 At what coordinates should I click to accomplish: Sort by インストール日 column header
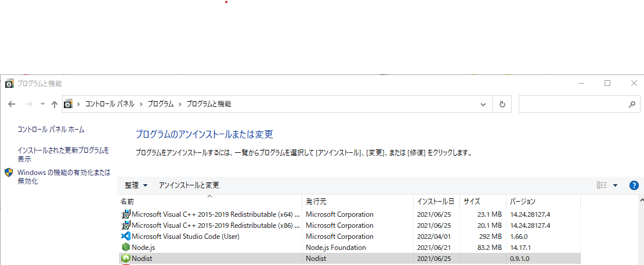tap(437, 202)
